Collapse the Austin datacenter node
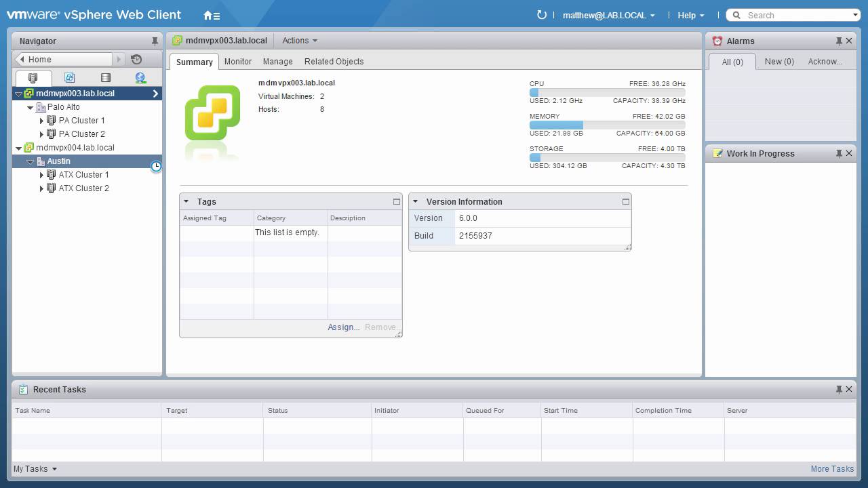This screenshot has width=868, height=488. coord(30,161)
